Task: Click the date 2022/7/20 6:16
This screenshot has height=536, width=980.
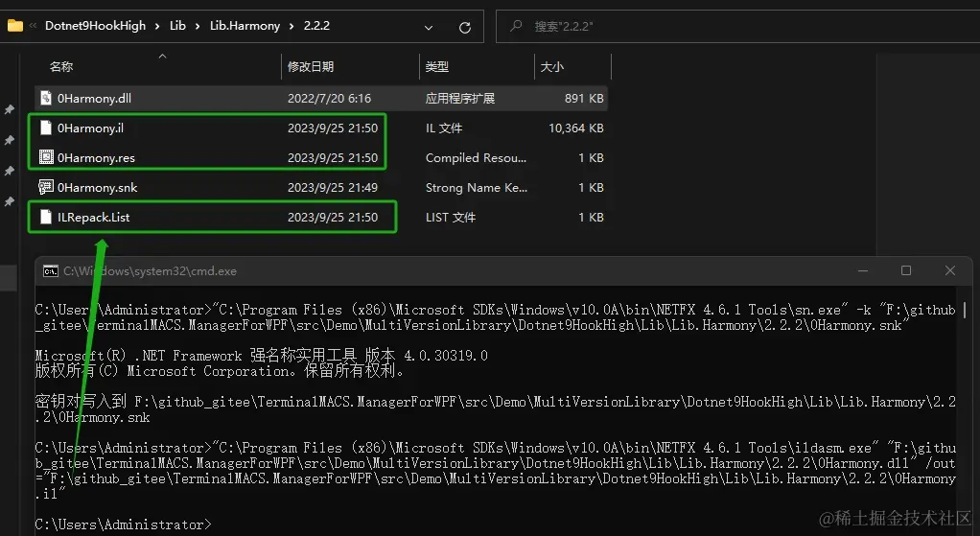Action: (329, 98)
